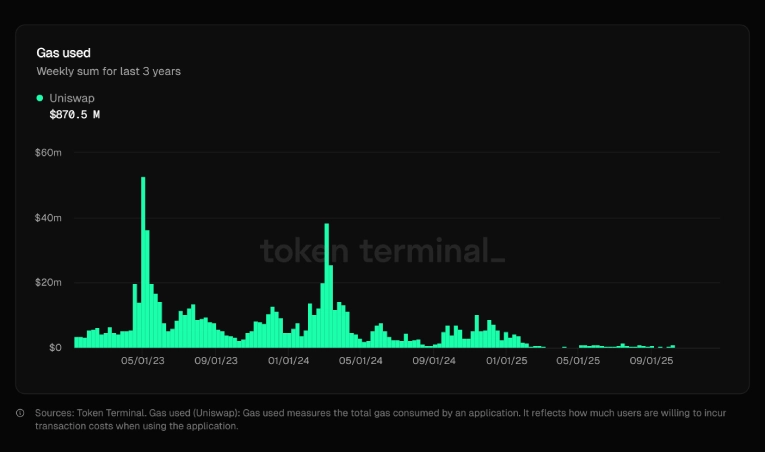The width and height of the screenshot is (765, 452).
Task: Click the $60m y-axis label
Action: pyautogui.click(x=49, y=153)
